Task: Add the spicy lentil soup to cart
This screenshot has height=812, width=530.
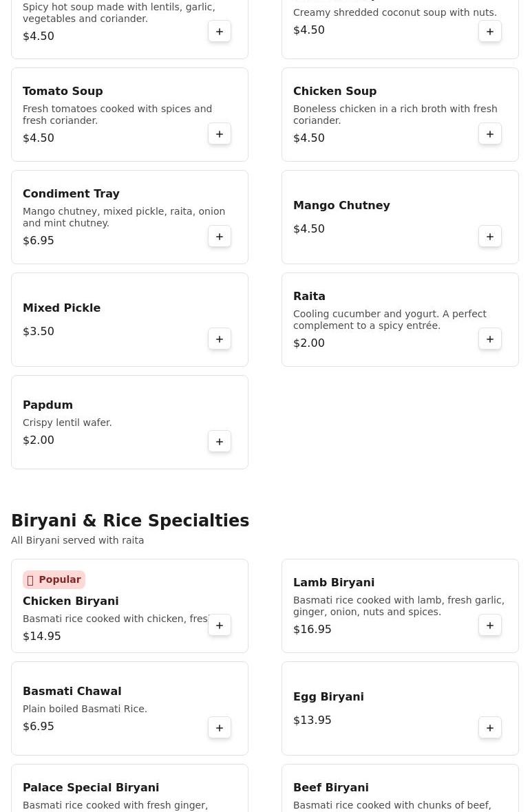Action: point(220,32)
